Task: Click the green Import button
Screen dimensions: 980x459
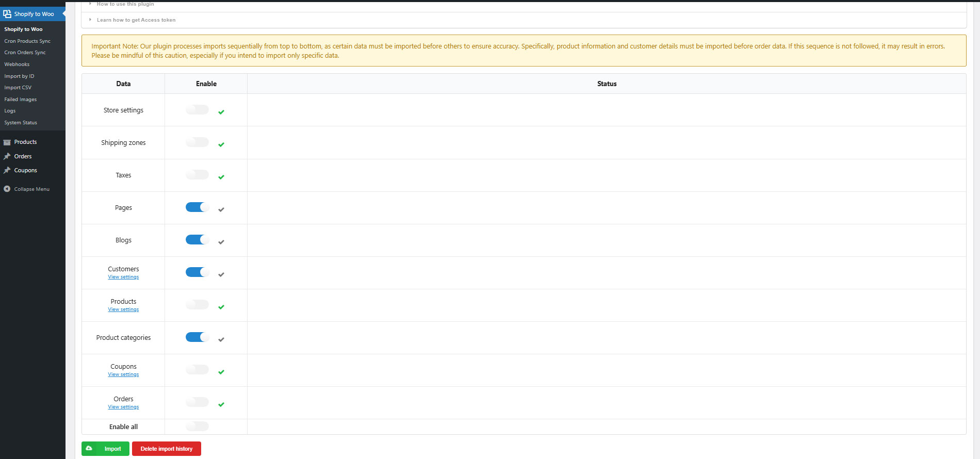Action: [x=105, y=449]
